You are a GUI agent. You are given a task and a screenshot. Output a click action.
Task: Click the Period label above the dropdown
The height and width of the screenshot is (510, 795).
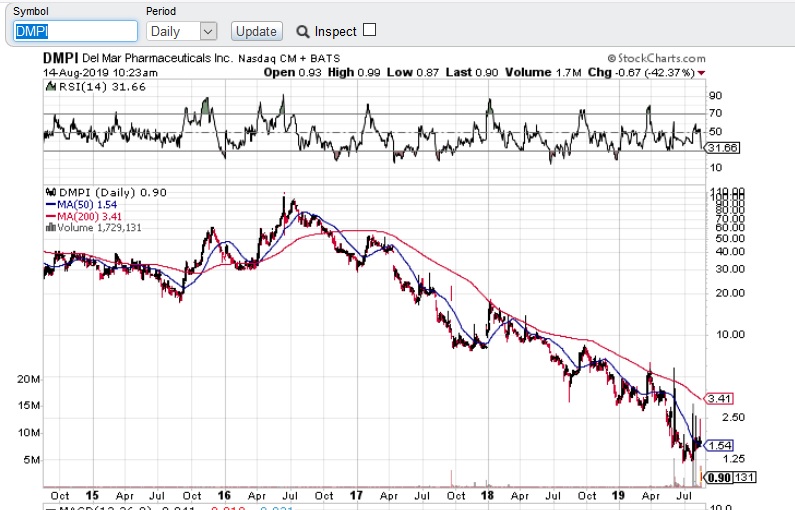pyautogui.click(x=161, y=11)
